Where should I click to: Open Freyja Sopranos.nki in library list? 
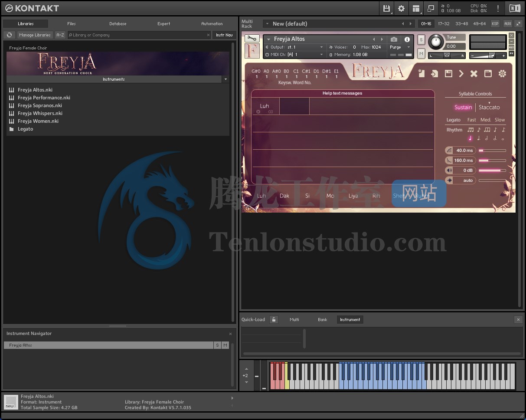pyautogui.click(x=39, y=105)
